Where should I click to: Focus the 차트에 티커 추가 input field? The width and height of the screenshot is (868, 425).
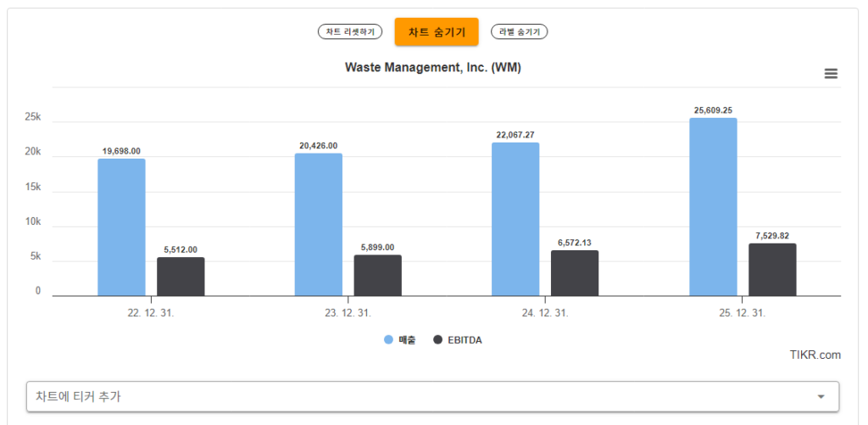433,396
